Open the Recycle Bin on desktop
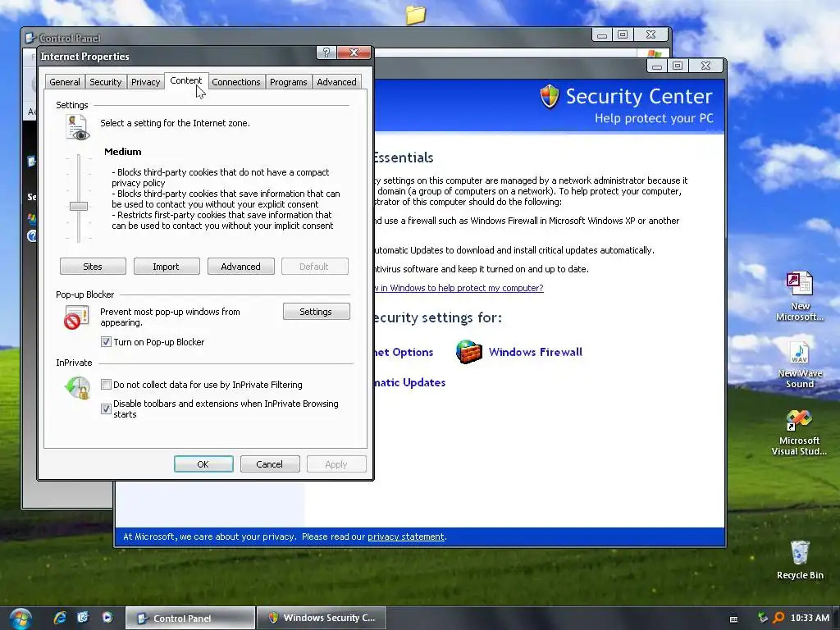This screenshot has width=840, height=630. click(799, 559)
